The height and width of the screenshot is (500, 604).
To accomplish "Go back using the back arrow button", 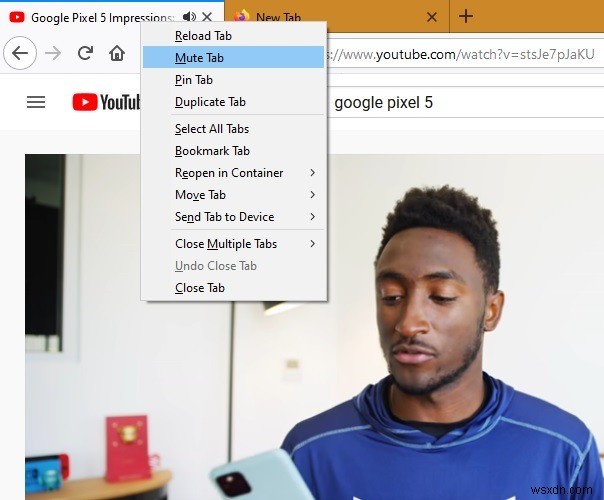I will (20, 54).
